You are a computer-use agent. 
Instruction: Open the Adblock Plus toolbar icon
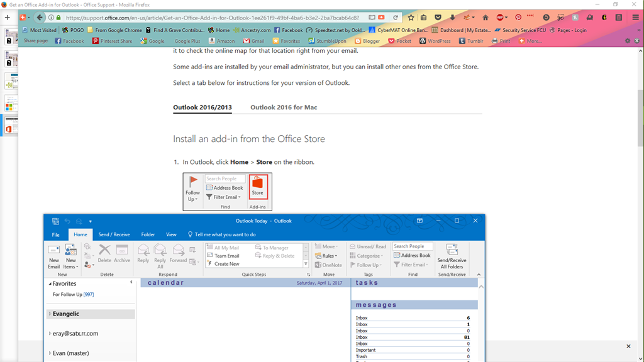coord(500,18)
